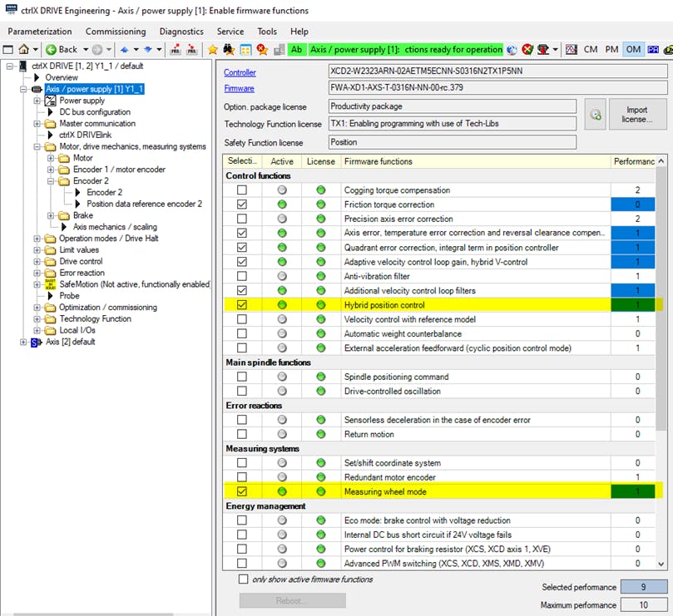
Task: Open the Tools menu
Action: pos(267,32)
